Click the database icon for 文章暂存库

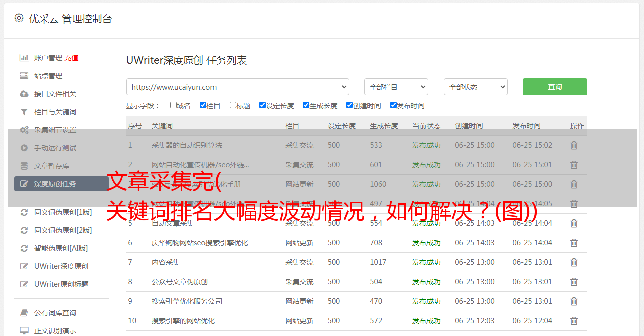coord(24,166)
